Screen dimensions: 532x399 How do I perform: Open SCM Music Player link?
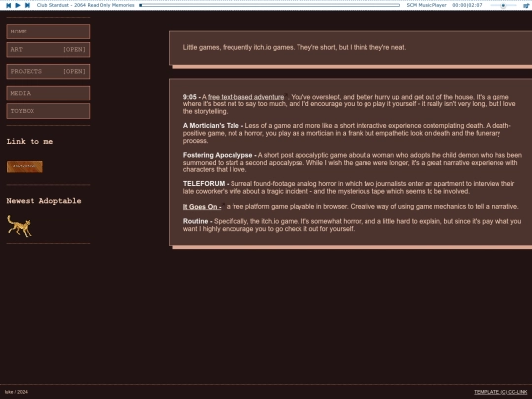click(427, 5)
